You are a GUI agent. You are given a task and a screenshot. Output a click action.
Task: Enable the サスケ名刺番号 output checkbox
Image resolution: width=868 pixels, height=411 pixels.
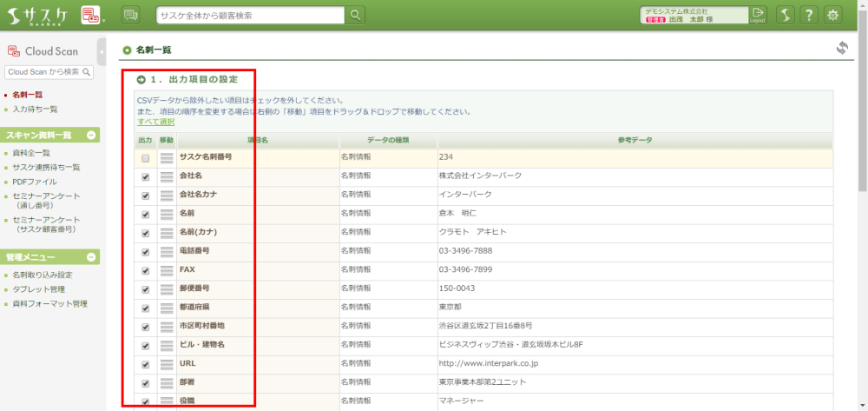click(146, 158)
